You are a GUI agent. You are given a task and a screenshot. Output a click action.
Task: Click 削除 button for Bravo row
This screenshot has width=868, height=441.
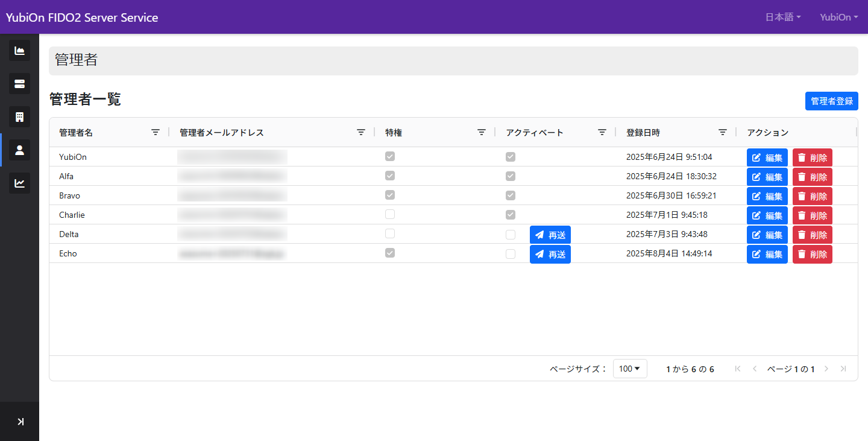(x=813, y=197)
